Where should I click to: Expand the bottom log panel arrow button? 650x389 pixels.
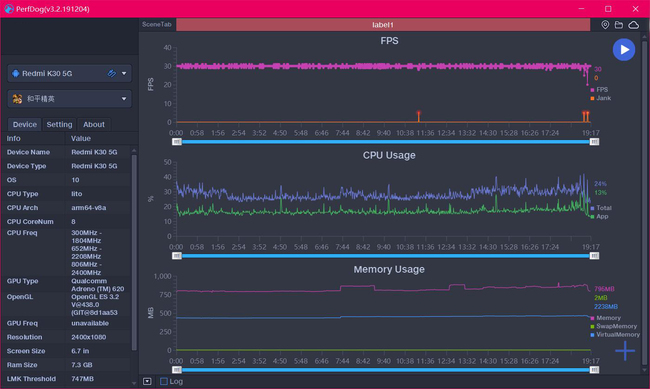coord(147,381)
